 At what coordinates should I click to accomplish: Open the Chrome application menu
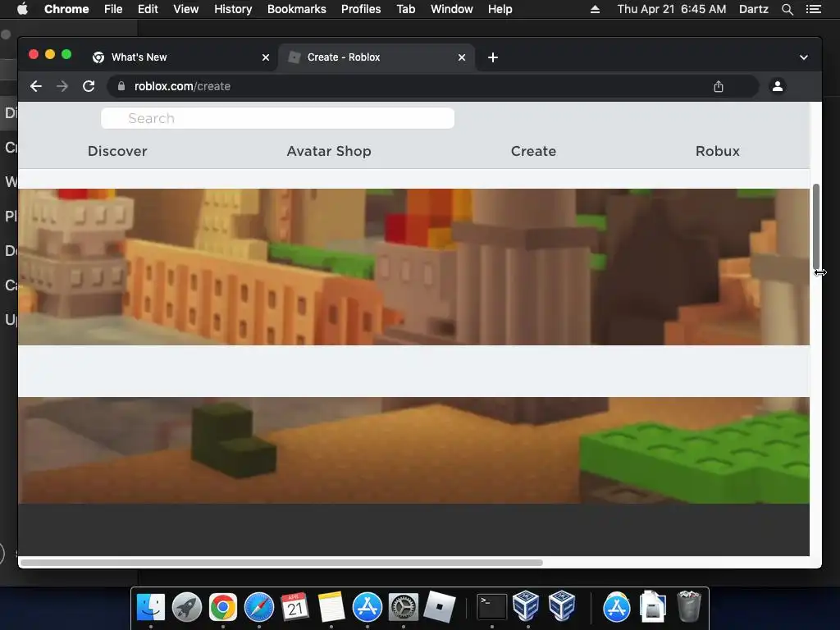pyautogui.click(x=66, y=9)
